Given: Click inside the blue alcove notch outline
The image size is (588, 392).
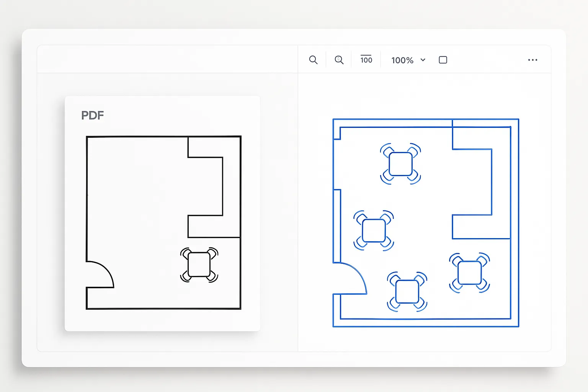Looking at the screenshot, I should click(x=472, y=182).
